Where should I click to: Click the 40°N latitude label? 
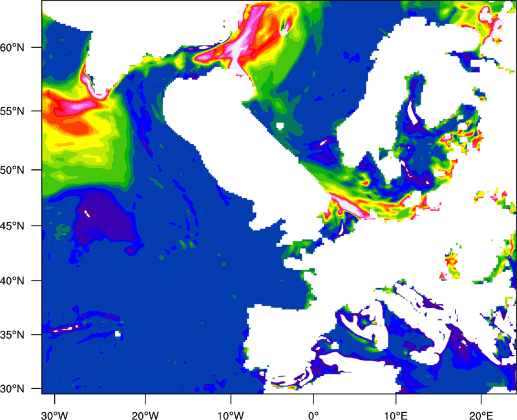pos(12,281)
